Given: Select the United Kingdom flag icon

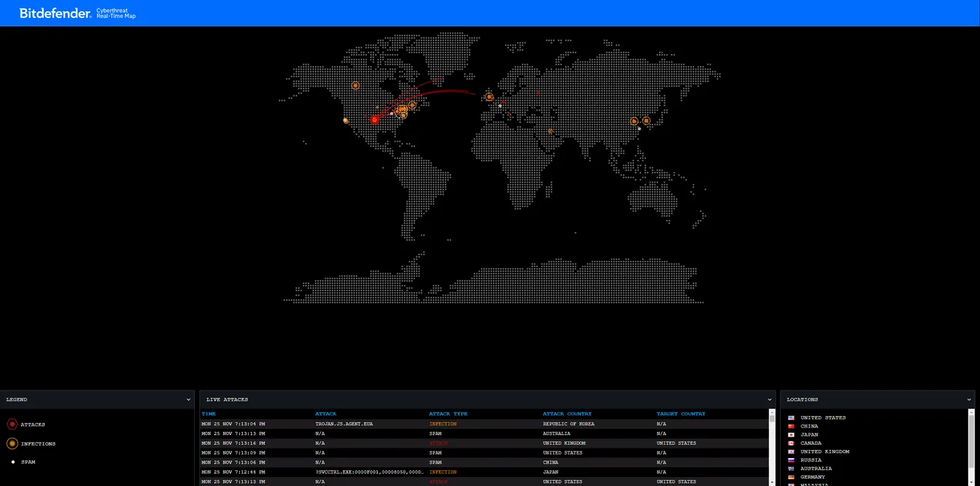Looking at the screenshot, I should click(790, 451).
